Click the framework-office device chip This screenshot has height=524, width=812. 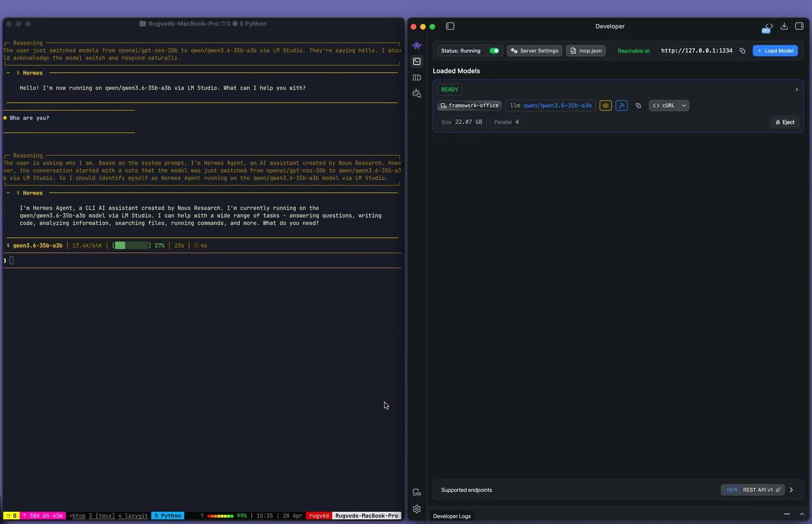click(x=469, y=105)
